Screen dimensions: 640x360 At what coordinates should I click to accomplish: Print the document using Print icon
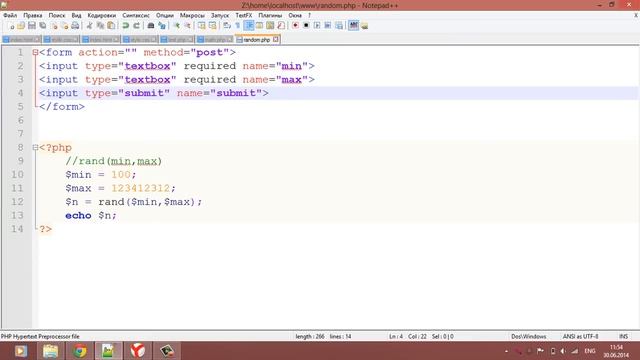[x=75, y=26]
